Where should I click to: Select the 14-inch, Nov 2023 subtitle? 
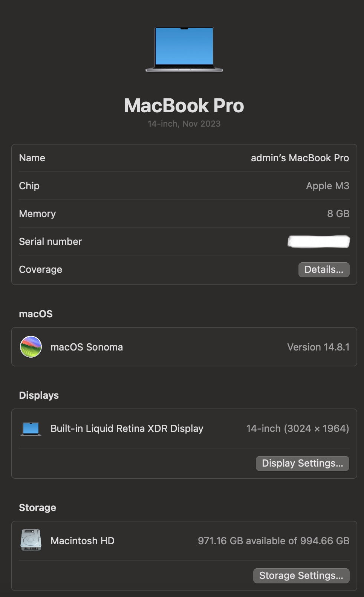point(184,124)
